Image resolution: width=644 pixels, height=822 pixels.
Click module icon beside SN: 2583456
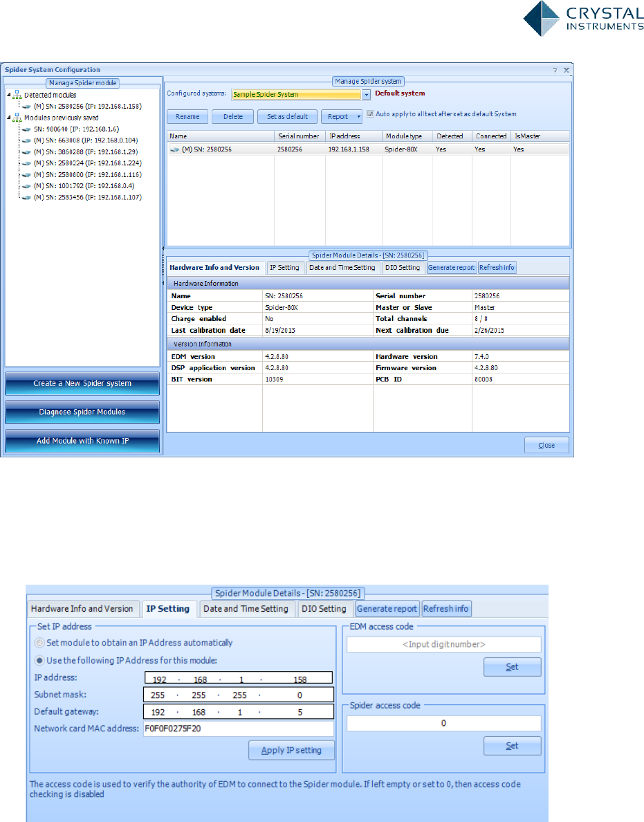click(27, 198)
